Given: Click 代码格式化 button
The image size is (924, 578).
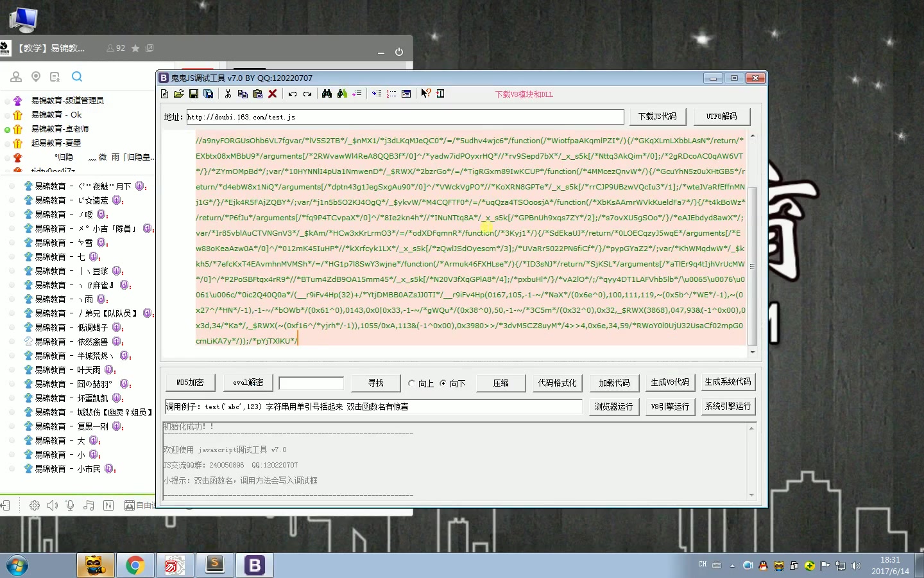Looking at the screenshot, I should (x=557, y=383).
